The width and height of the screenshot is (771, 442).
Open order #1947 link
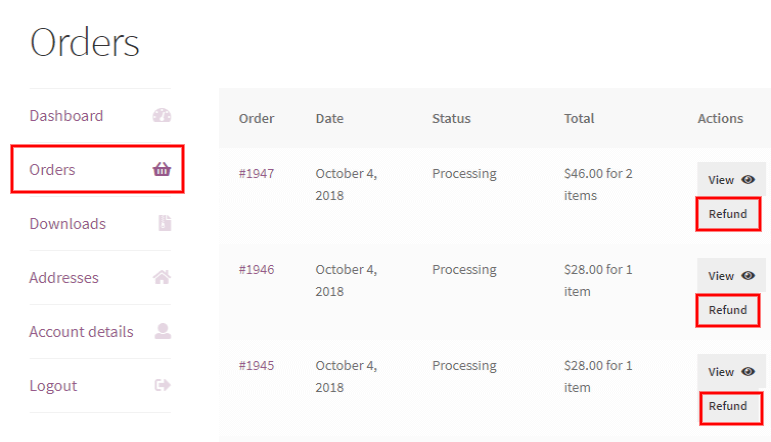[256, 174]
